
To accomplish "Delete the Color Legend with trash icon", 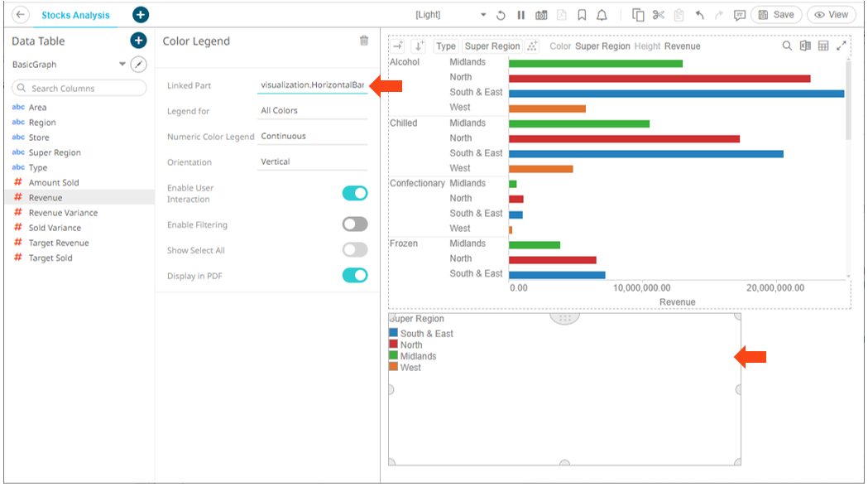I will click(x=364, y=41).
